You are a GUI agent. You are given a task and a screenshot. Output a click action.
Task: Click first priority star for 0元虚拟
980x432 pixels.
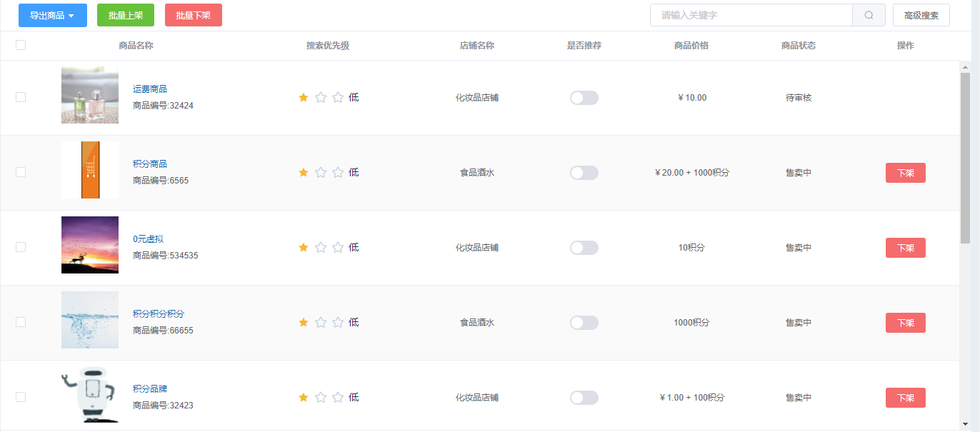pyautogui.click(x=304, y=247)
